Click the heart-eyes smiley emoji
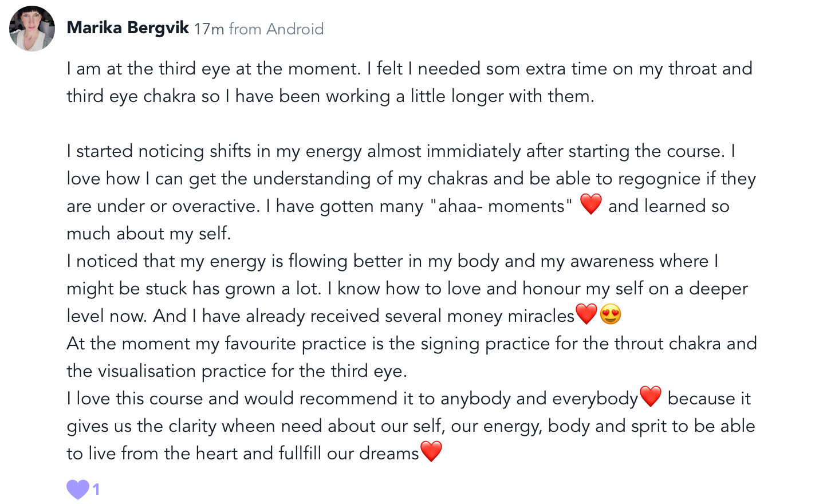 [x=611, y=314]
